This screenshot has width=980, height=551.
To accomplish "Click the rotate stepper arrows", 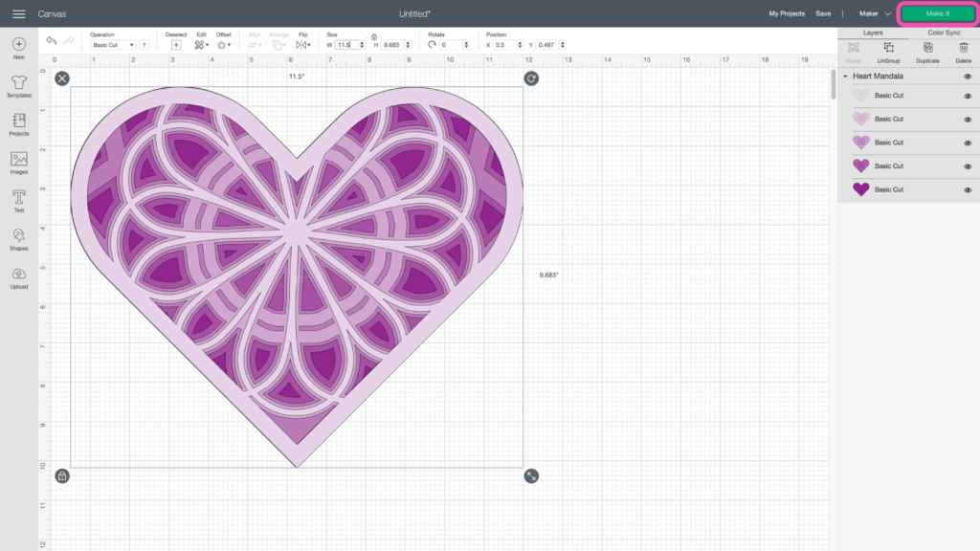I will pyautogui.click(x=466, y=45).
